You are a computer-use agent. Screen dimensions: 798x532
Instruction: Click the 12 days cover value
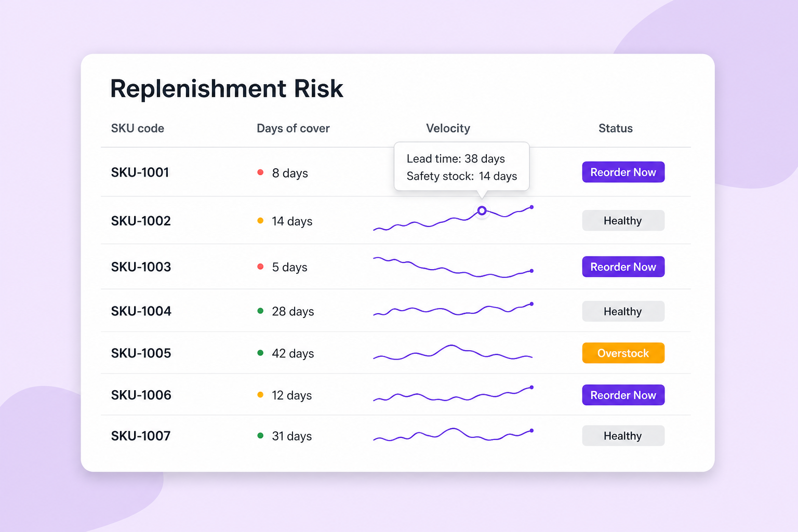pos(291,395)
